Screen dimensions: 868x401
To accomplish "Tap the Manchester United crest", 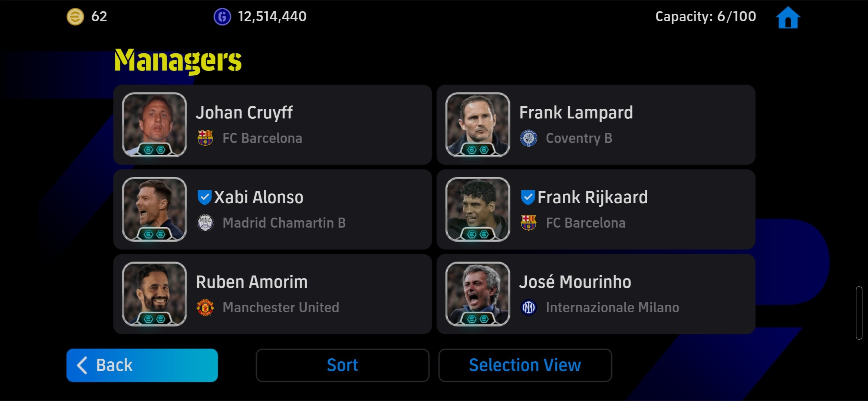I will 205,307.
